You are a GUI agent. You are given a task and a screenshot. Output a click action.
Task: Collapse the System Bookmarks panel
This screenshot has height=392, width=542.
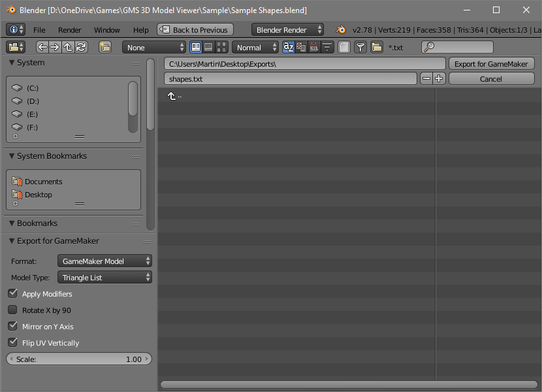click(x=12, y=156)
